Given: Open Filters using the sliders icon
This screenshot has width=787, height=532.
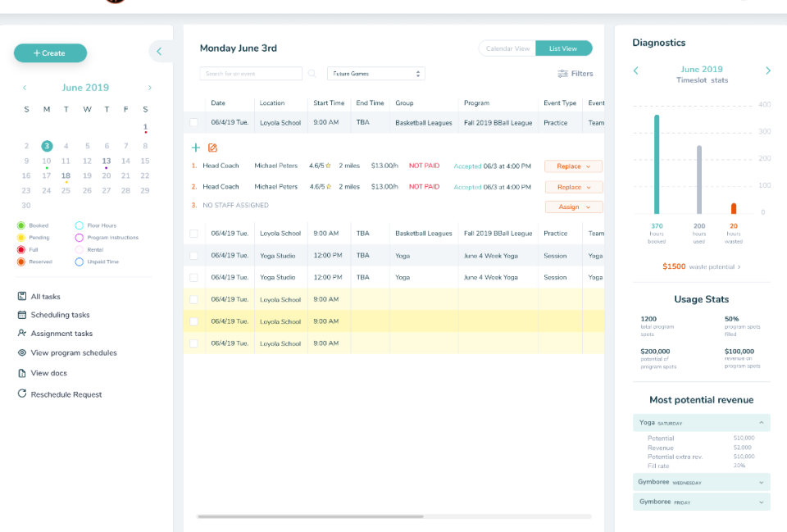Looking at the screenshot, I should [562, 74].
